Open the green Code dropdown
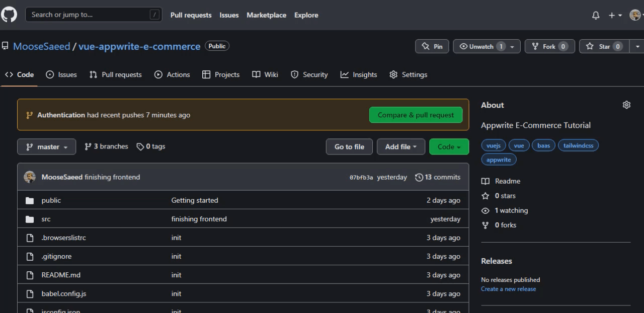 click(x=448, y=146)
